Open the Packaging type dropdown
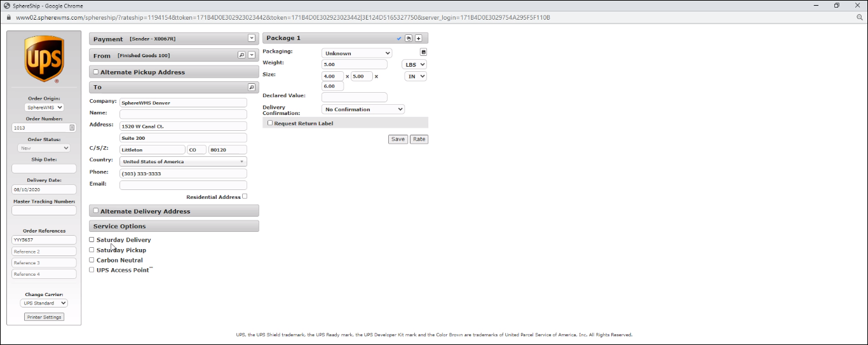The height and width of the screenshot is (345, 868). (x=356, y=53)
